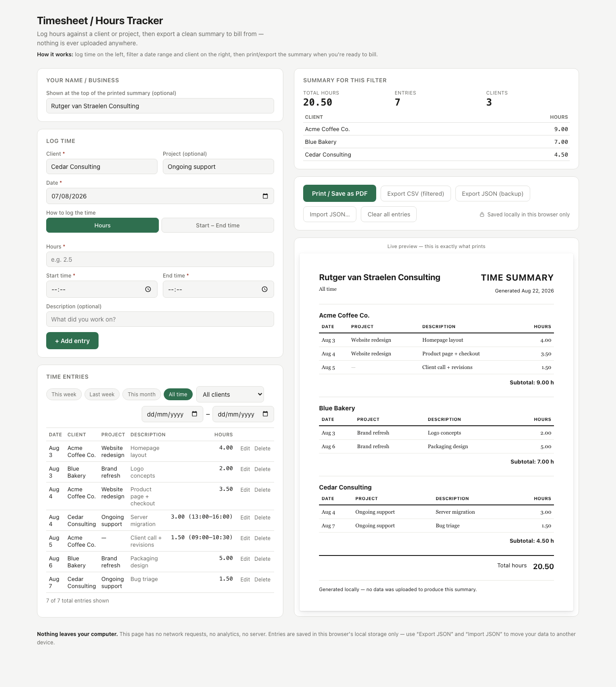This screenshot has width=616, height=687.
Task: Open the Import JSON… dialog
Action: coord(330,214)
